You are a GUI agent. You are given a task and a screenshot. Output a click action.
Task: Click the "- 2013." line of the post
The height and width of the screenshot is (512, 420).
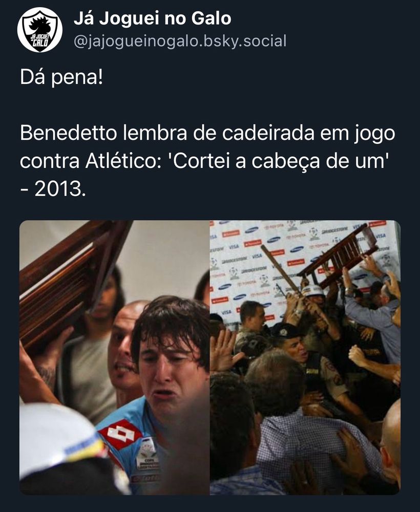pyautogui.click(x=53, y=189)
